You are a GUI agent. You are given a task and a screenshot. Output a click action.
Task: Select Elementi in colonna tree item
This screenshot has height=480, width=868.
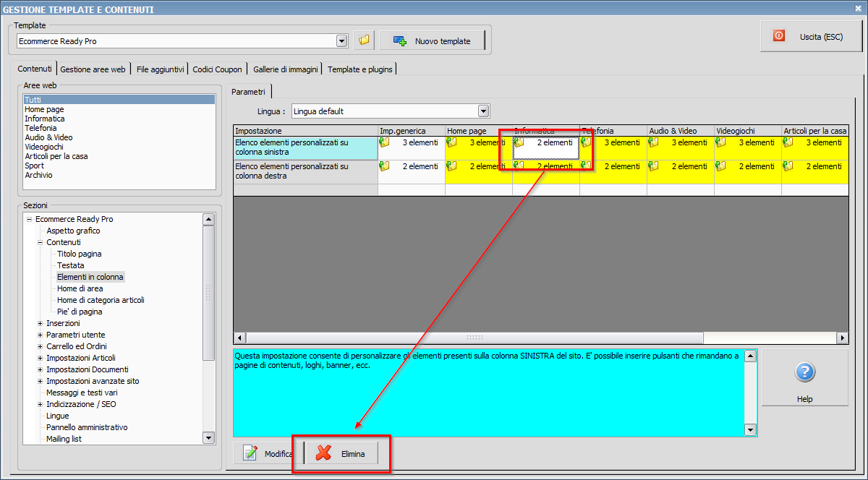pyautogui.click(x=90, y=277)
